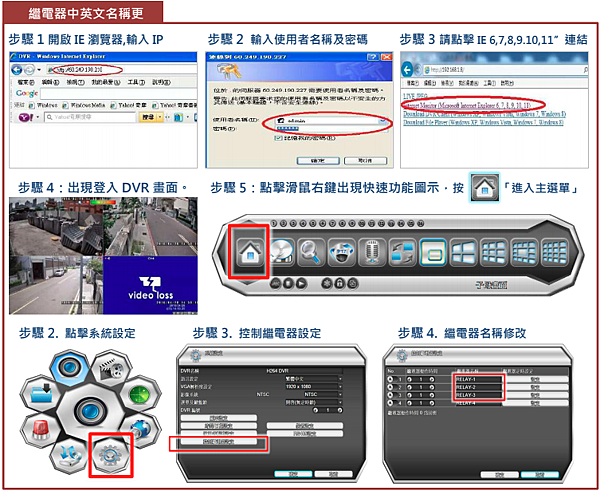Screen dimensions: 600x491
Task: Select relay row 4 round toggle
Action: tap(390, 403)
